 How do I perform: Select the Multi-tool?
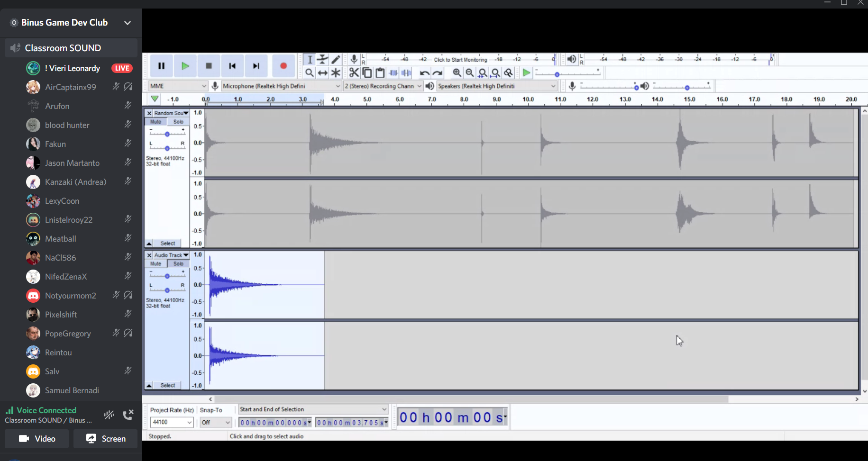click(336, 72)
